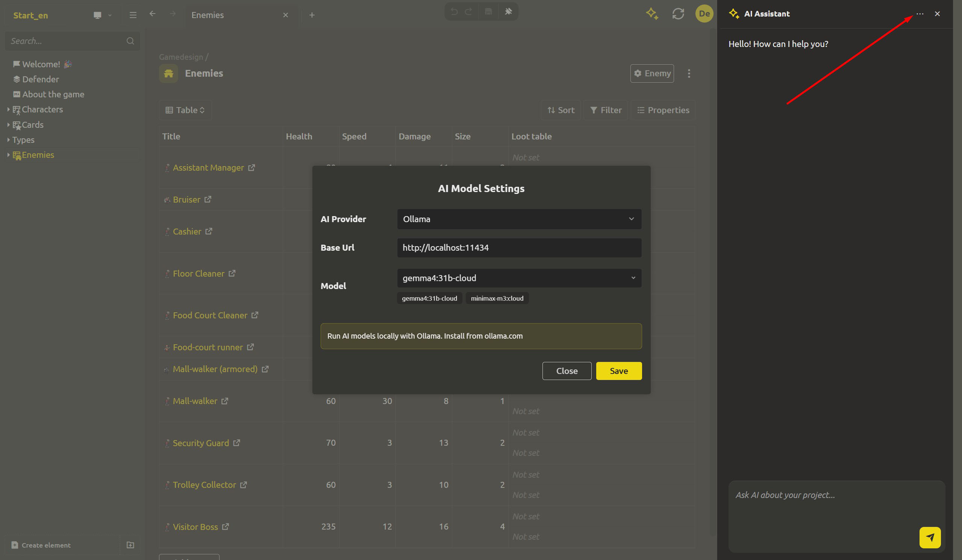Click the redo icon in toolbar
The height and width of the screenshot is (560, 962).
coord(468,11)
